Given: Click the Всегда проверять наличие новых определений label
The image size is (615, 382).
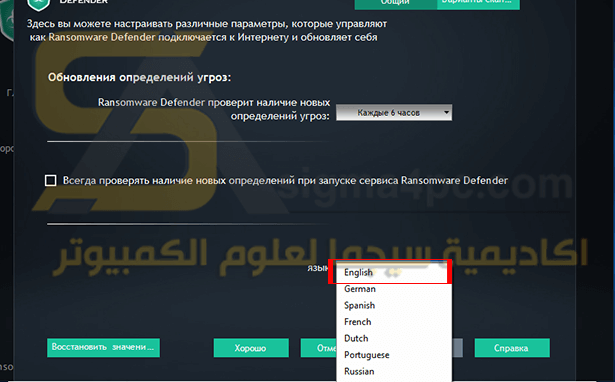Looking at the screenshot, I should [285, 180].
